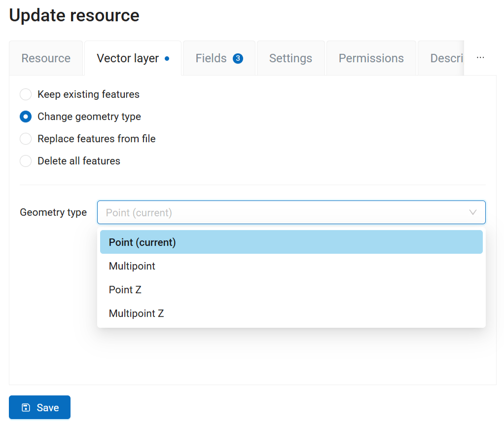Select Multipoint Z option
This screenshot has width=504, height=424.
point(291,313)
